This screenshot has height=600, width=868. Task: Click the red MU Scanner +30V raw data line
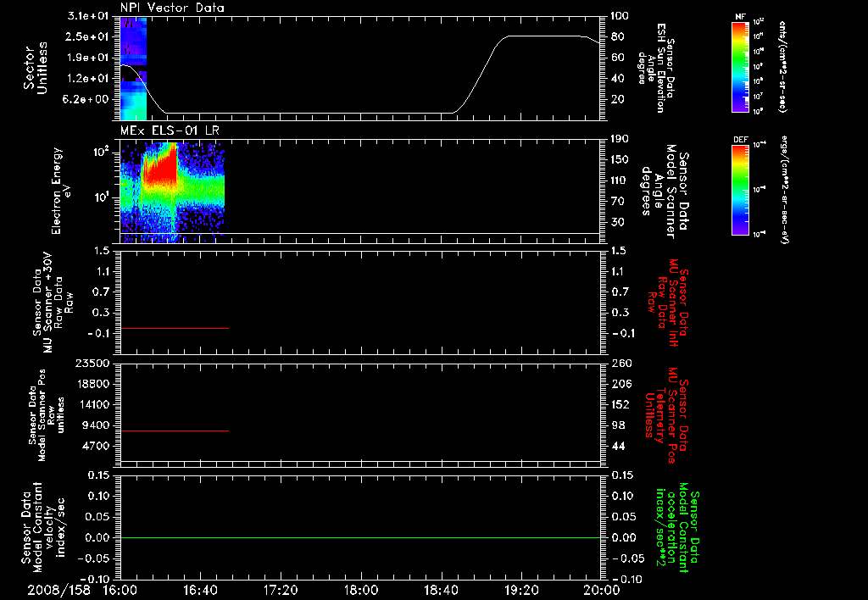[175, 328]
